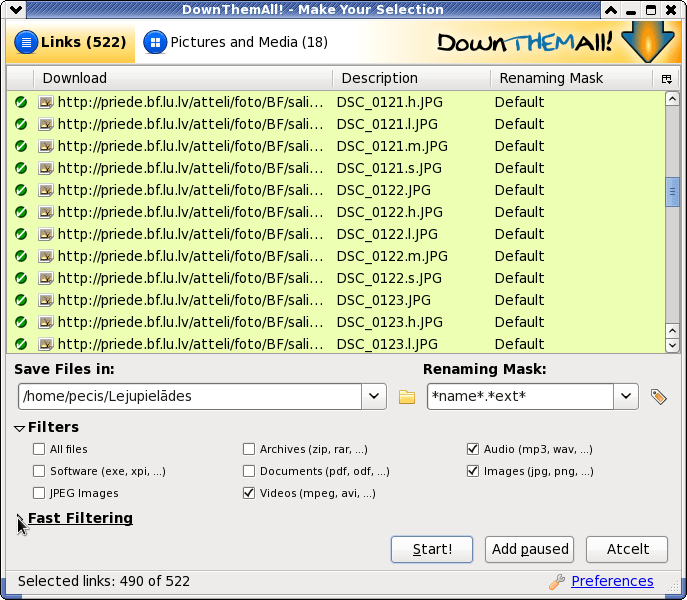Uncheck the Images (jpg, png) filter
687x600 pixels.
tap(473, 471)
